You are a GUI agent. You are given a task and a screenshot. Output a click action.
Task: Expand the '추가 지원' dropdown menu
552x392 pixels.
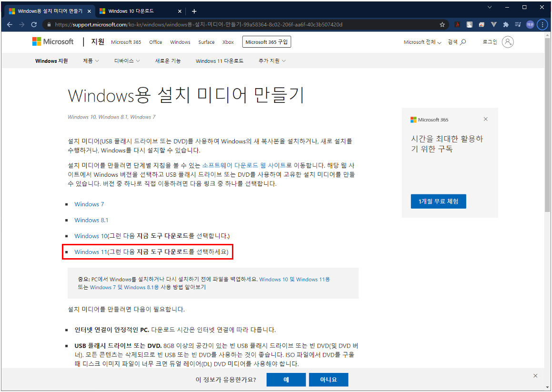pyautogui.click(x=272, y=61)
